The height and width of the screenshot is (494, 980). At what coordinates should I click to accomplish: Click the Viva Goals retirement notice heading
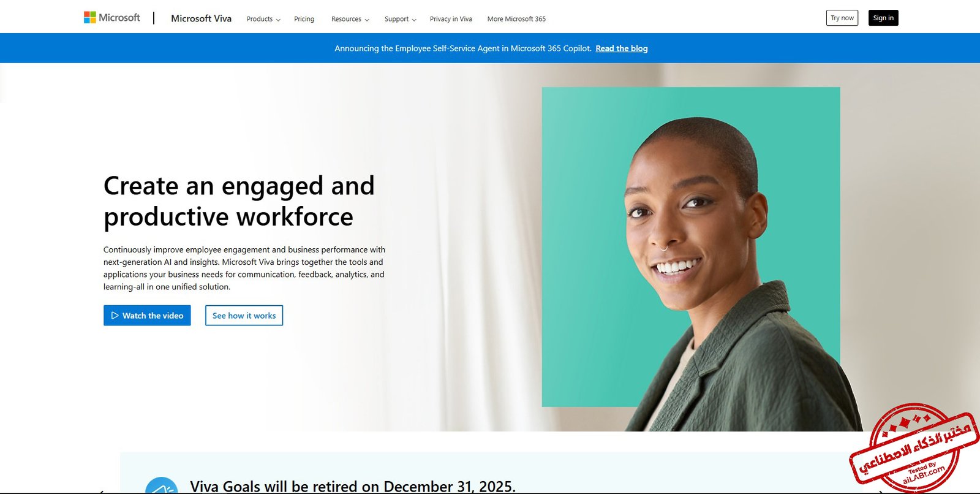click(x=353, y=487)
